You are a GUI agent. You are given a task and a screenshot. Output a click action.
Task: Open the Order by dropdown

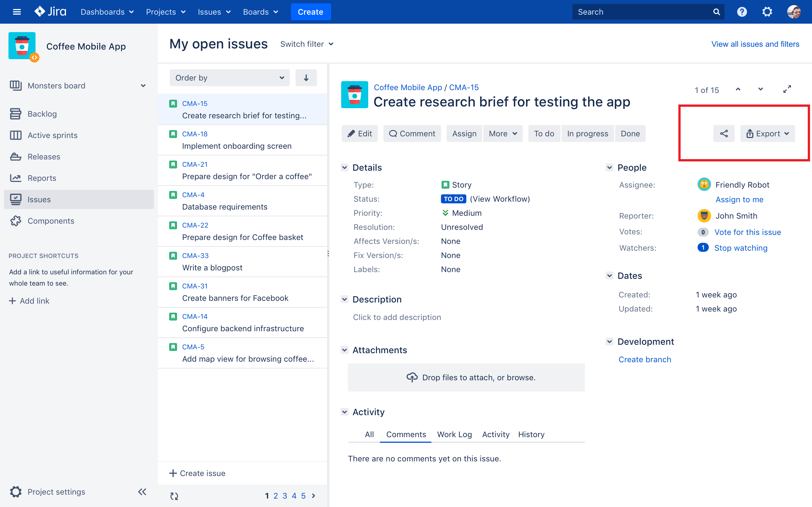[x=230, y=78]
